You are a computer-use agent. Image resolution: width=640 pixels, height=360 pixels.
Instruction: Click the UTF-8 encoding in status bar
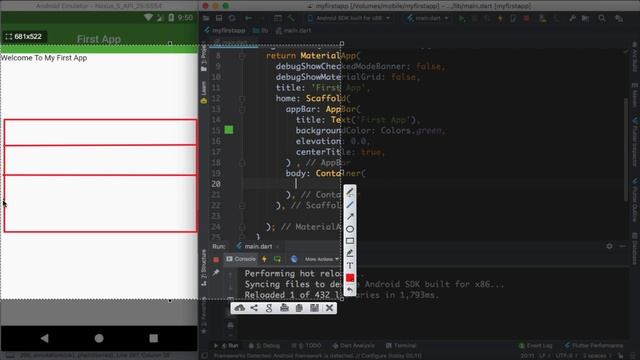[565, 356]
